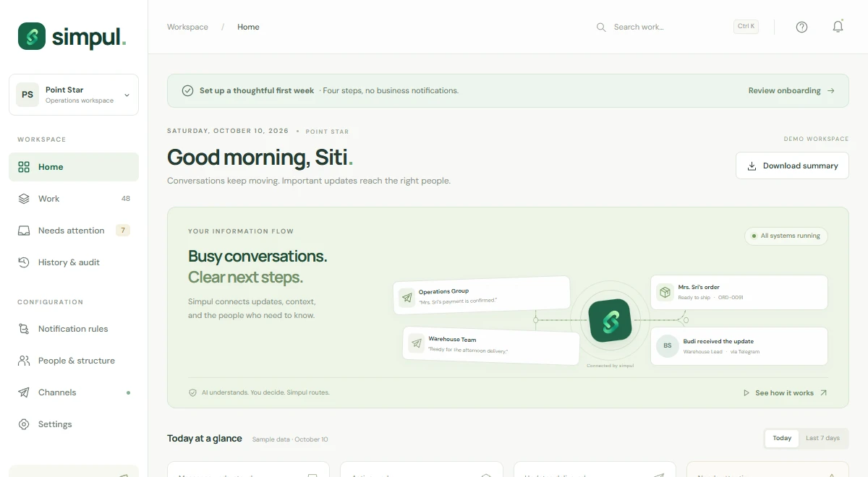Click the 'Today at a glance' heading
This screenshot has width=868, height=477.
[x=205, y=439]
